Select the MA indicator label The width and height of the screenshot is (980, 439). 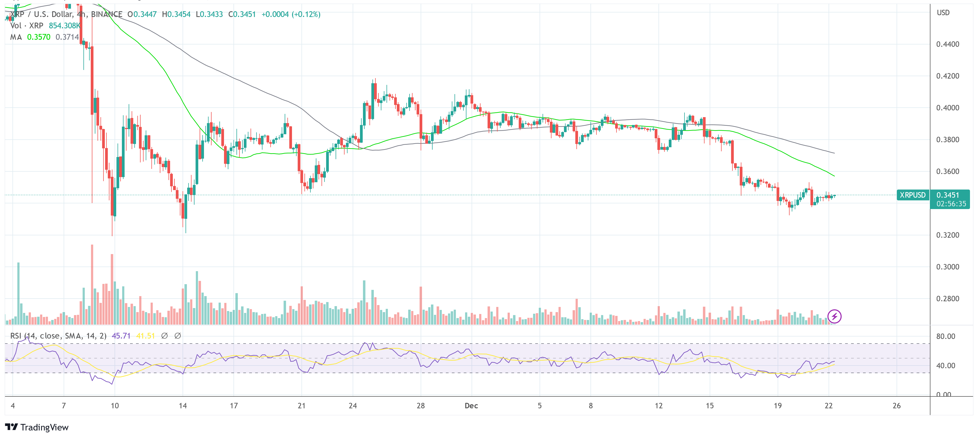click(x=16, y=37)
